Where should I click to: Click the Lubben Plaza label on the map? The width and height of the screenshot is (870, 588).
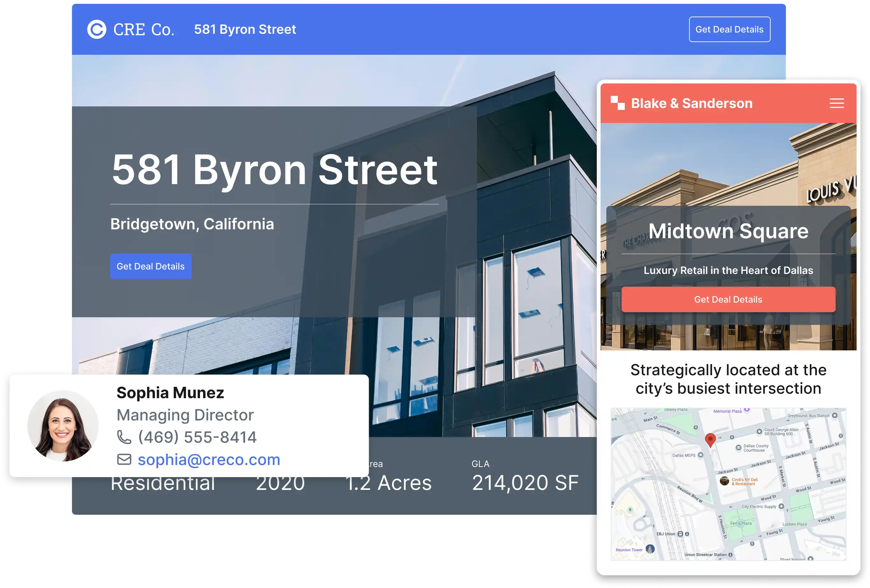[x=795, y=524]
